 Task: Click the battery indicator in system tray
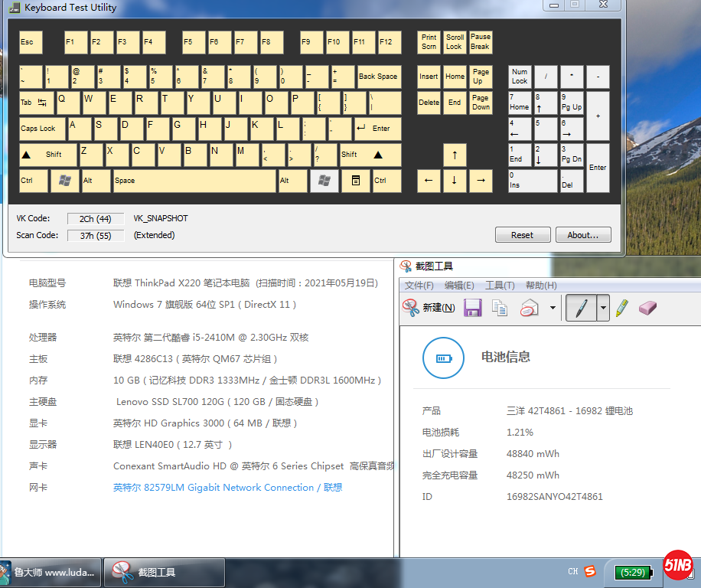(x=632, y=572)
